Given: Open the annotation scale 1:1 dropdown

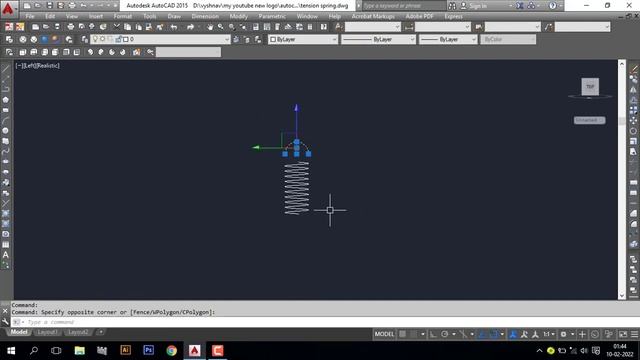Looking at the screenshot, I should pyautogui.click(x=549, y=334).
